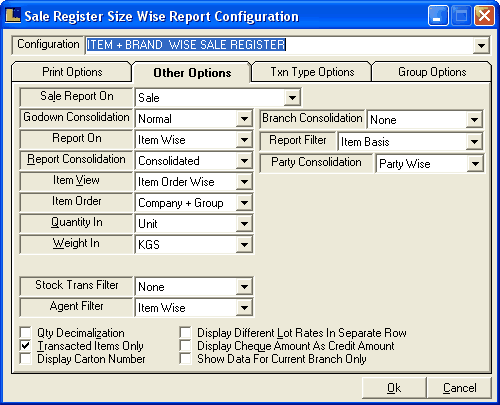Tick the Display Carton Number checkbox
Image resolution: width=500 pixels, height=405 pixels.
click(25, 359)
